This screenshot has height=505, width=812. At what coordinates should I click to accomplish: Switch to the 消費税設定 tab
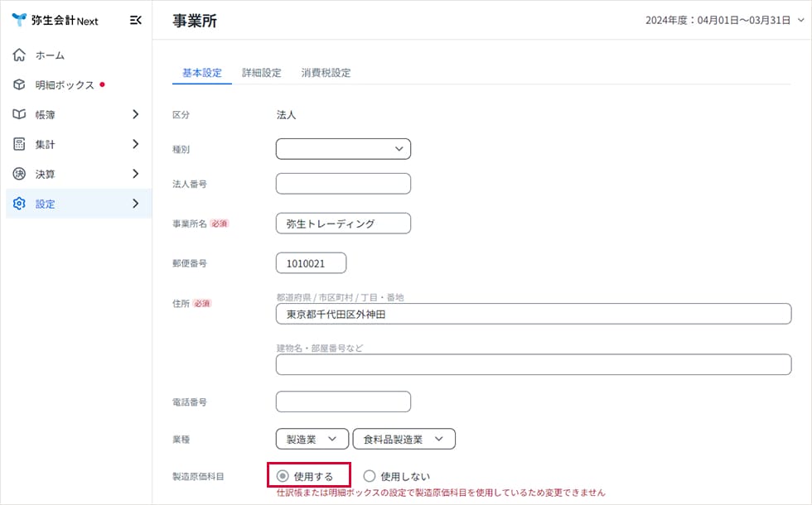(326, 73)
